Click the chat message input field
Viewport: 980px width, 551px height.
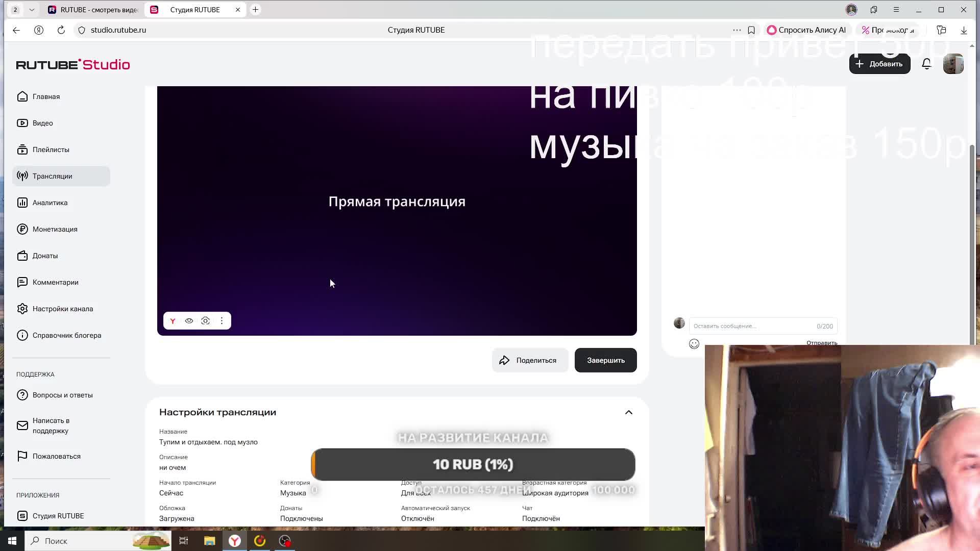point(750,326)
